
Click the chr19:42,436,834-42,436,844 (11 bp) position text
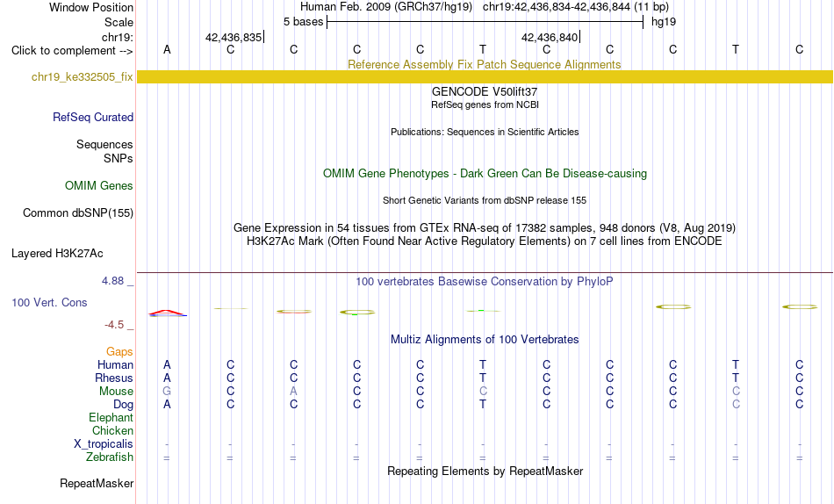coord(576,7)
